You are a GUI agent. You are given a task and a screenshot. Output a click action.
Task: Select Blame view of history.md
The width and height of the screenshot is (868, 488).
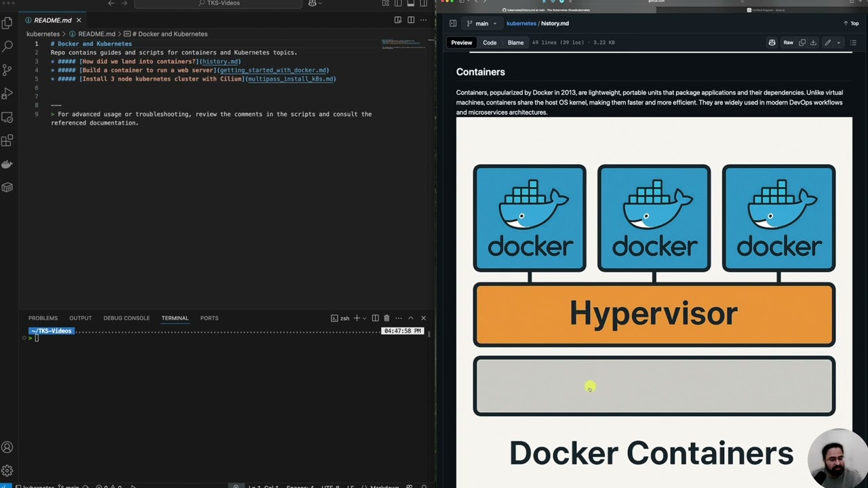coord(515,43)
